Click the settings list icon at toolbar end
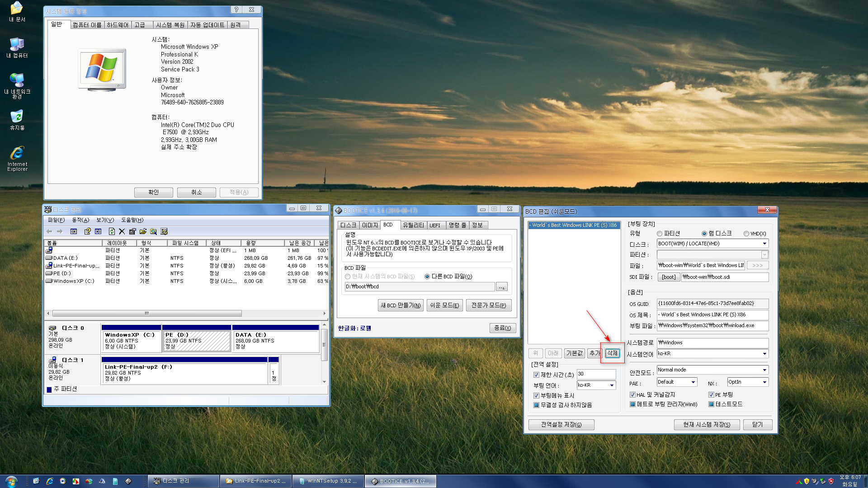Image resolution: width=868 pixels, height=488 pixels. click(x=164, y=232)
